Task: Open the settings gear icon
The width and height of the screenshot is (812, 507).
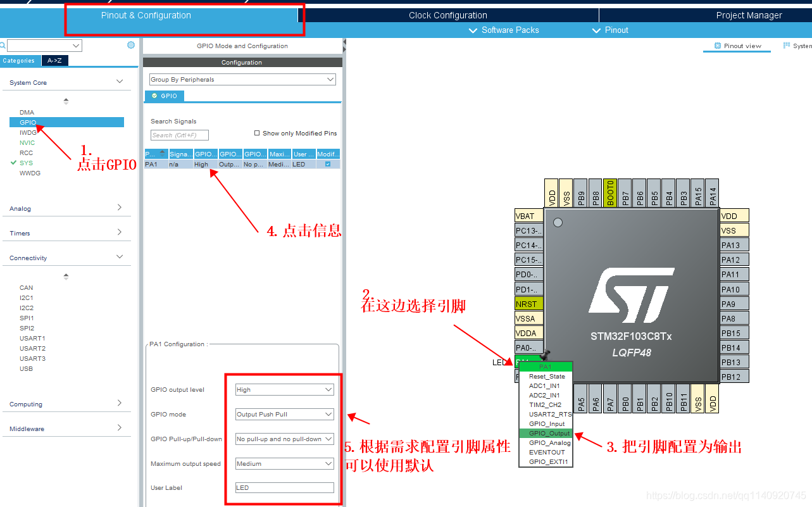Action: [131, 45]
